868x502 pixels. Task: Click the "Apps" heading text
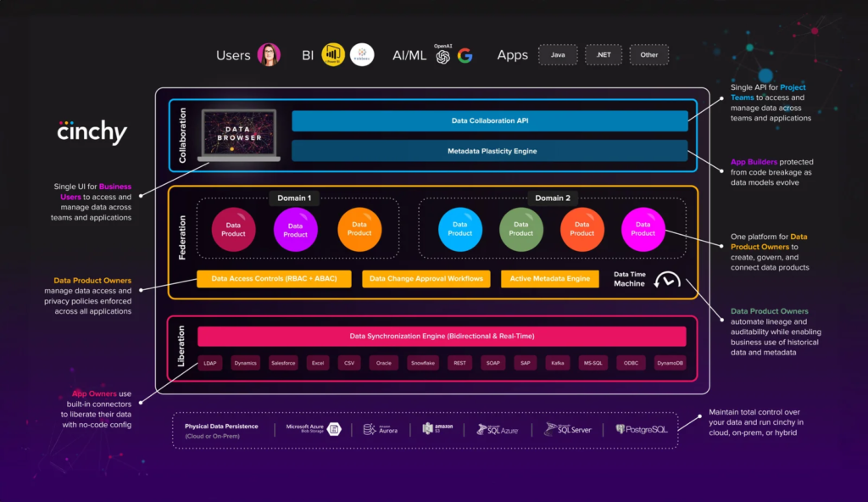tap(513, 55)
